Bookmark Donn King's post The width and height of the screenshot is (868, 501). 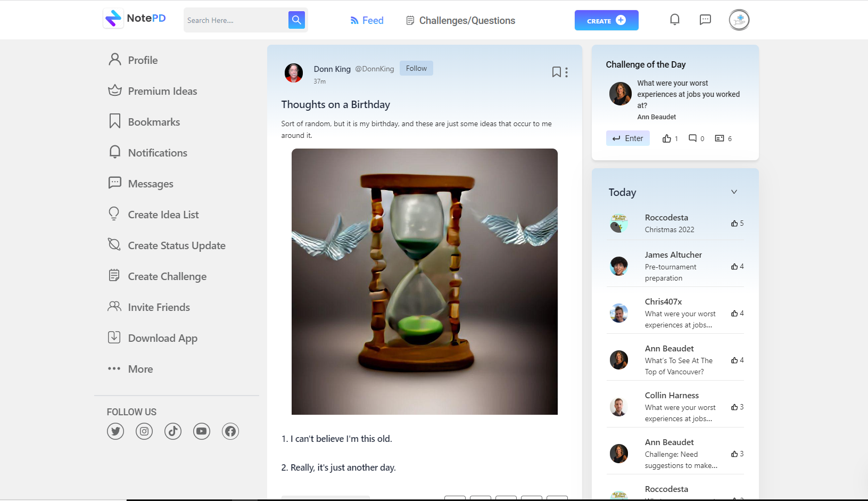(556, 72)
